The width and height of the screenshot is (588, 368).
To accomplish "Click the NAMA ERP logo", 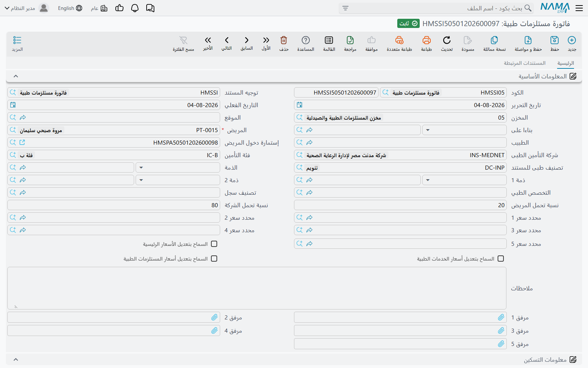I will (x=555, y=8).
